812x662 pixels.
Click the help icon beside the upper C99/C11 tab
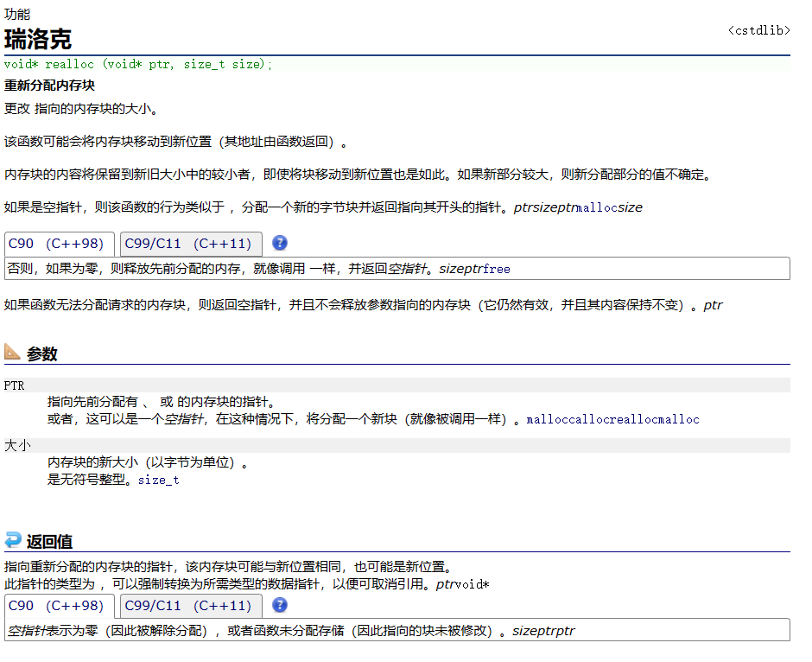[x=280, y=243]
